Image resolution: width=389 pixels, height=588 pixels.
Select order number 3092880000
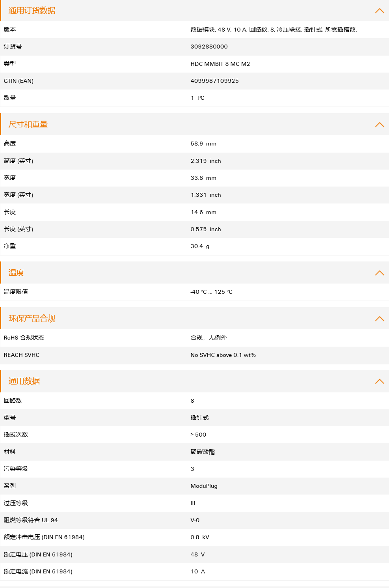209,47
